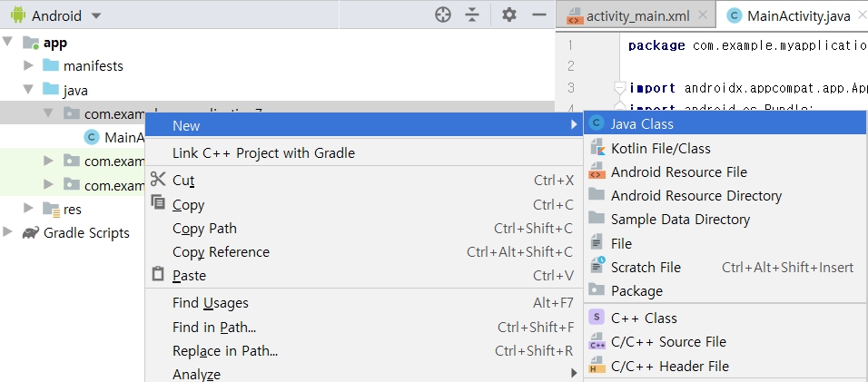Choose Copy from context menu
Image resolution: width=868 pixels, height=382 pixels.
coord(364,204)
